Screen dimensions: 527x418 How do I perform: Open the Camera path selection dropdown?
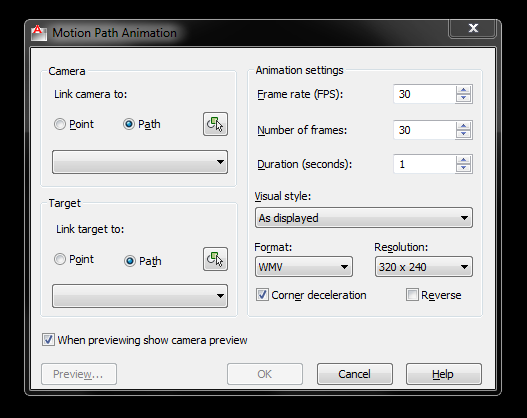coord(140,162)
